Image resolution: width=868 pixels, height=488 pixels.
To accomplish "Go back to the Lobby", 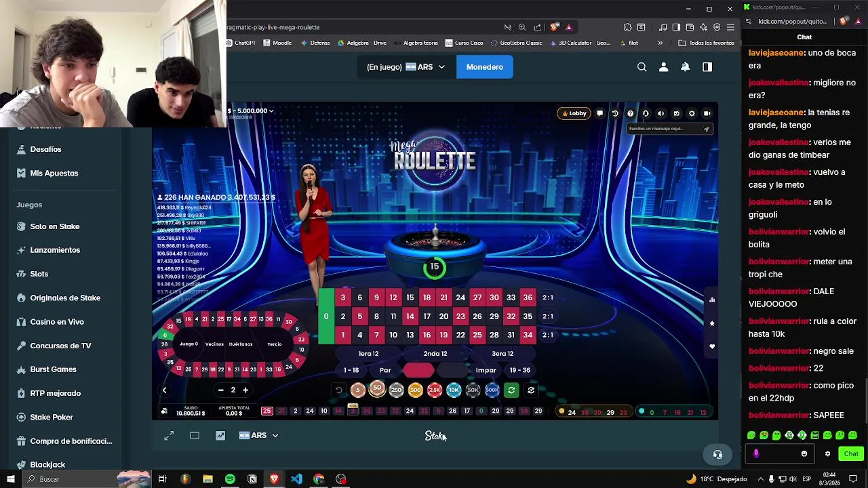I will 574,114.
